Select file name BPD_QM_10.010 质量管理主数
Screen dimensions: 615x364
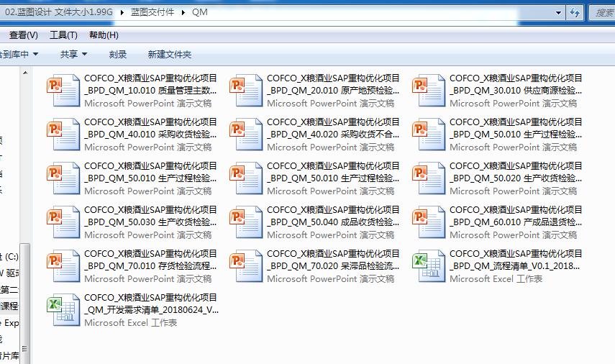[x=150, y=84]
